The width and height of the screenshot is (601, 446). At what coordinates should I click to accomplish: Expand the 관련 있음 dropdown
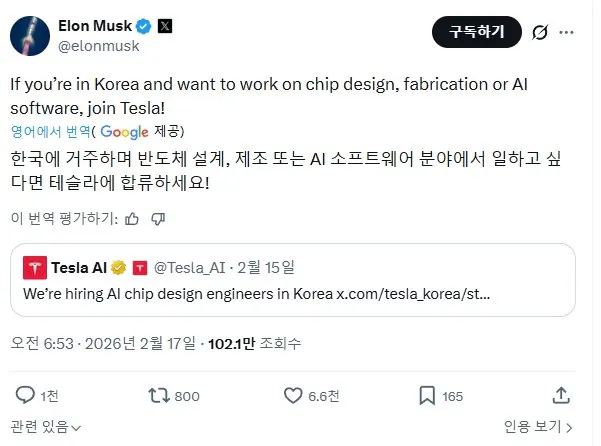point(46,427)
